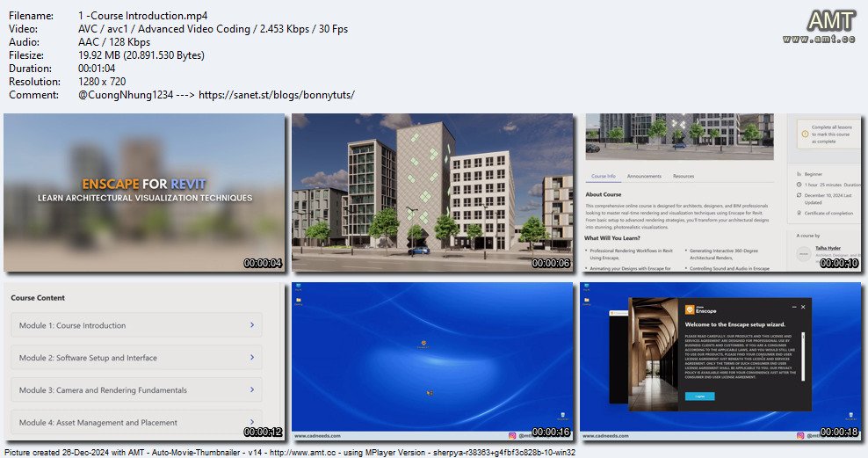Click the '19.92 MB (20.891.530 Bytes)' filesize value
Image resolution: width=868 pixels, height=458 pixels.
point(141,55)
